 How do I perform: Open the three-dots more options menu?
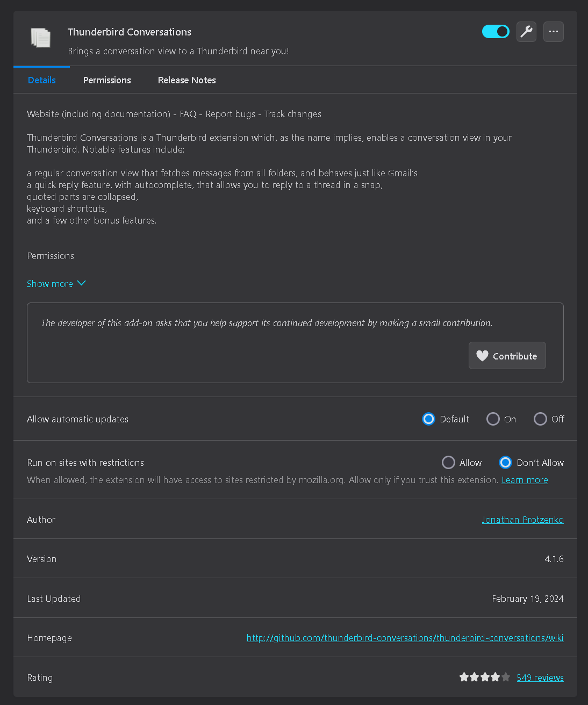tap(553, 32)
